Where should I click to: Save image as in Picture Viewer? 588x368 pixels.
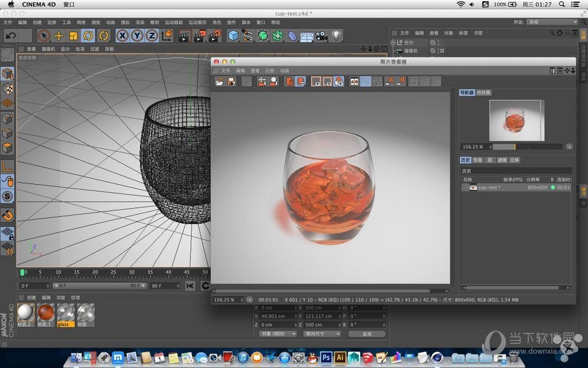[x=231, y=82]
